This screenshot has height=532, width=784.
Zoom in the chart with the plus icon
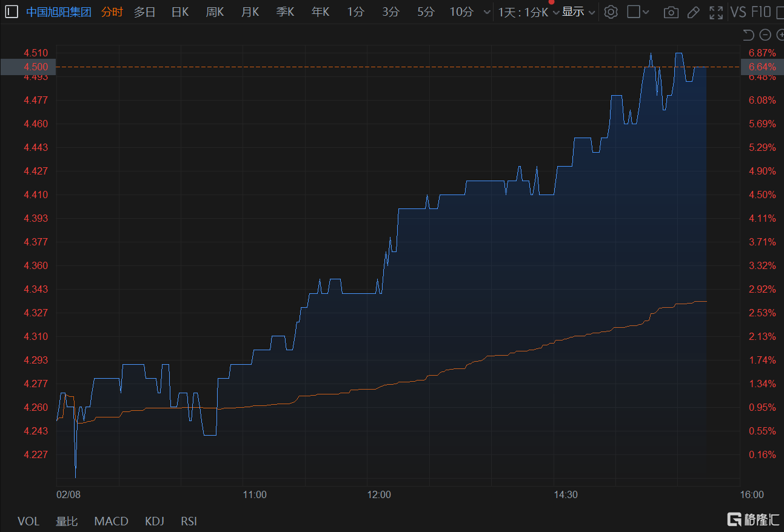point(780,35)
